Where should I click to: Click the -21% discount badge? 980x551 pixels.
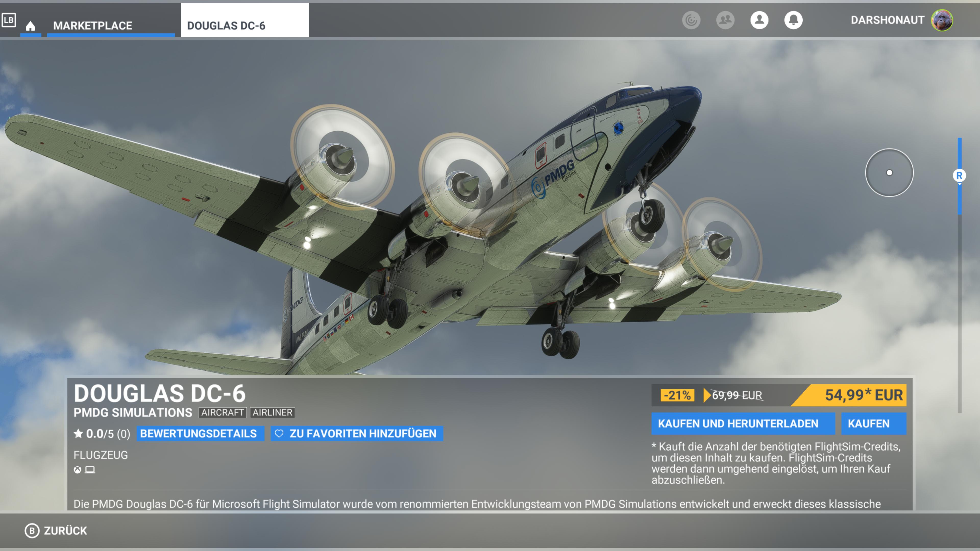677,395
